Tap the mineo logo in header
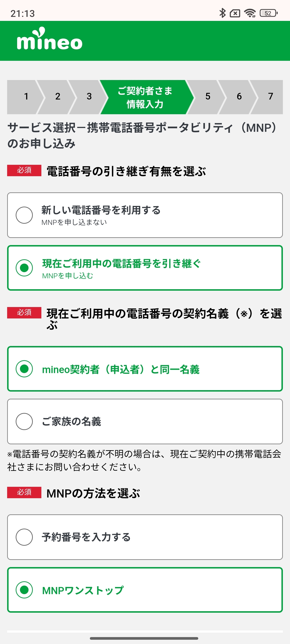Viewport: 290px width, 644px height. click(49, 39)
